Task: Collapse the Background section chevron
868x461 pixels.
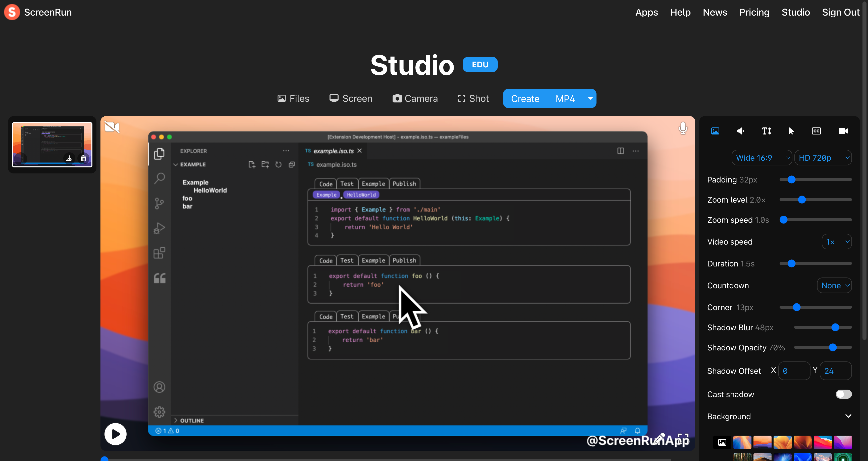Action: click(x=848, y=416)
